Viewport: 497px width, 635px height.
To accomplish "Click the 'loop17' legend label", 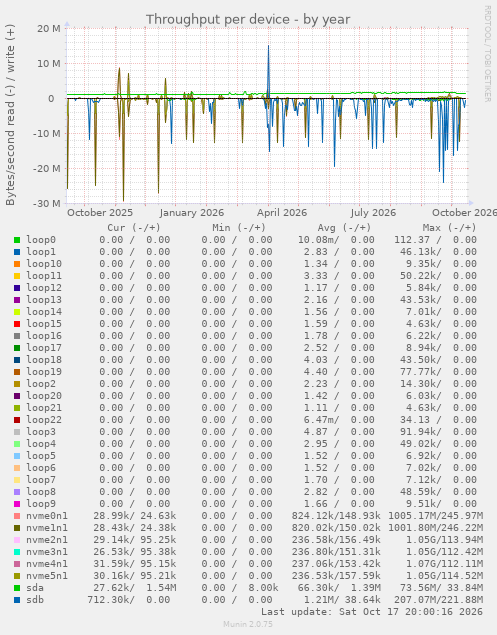I will 44,348.
